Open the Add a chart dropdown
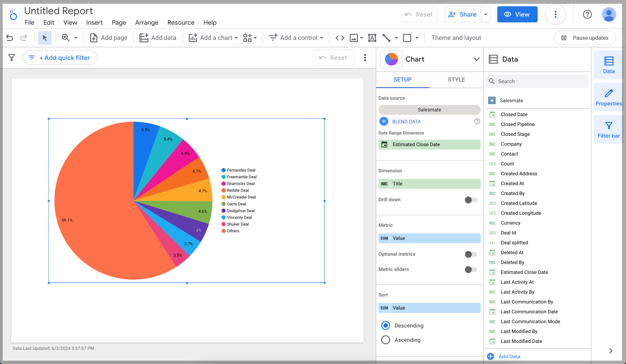This screenshot has height=364, width=626. click(x=213, y=38)
